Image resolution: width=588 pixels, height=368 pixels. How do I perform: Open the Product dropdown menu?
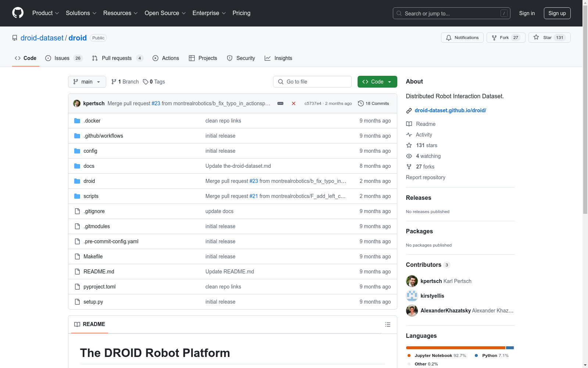(x=46, y=13)
